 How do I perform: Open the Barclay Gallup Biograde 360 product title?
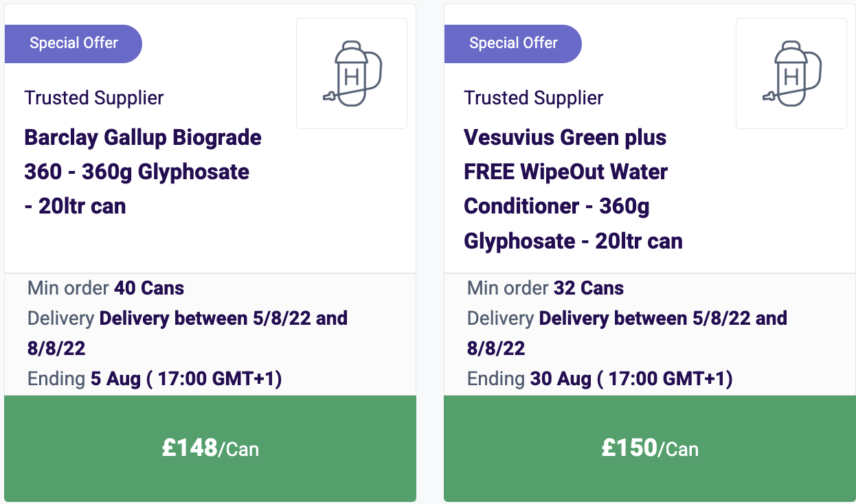coord(143,172)
